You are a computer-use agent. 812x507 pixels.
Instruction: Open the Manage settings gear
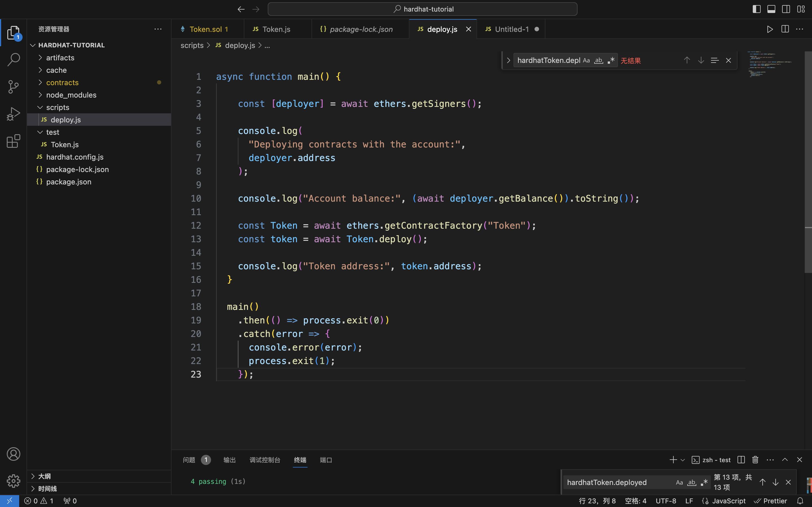click(14, 481)
